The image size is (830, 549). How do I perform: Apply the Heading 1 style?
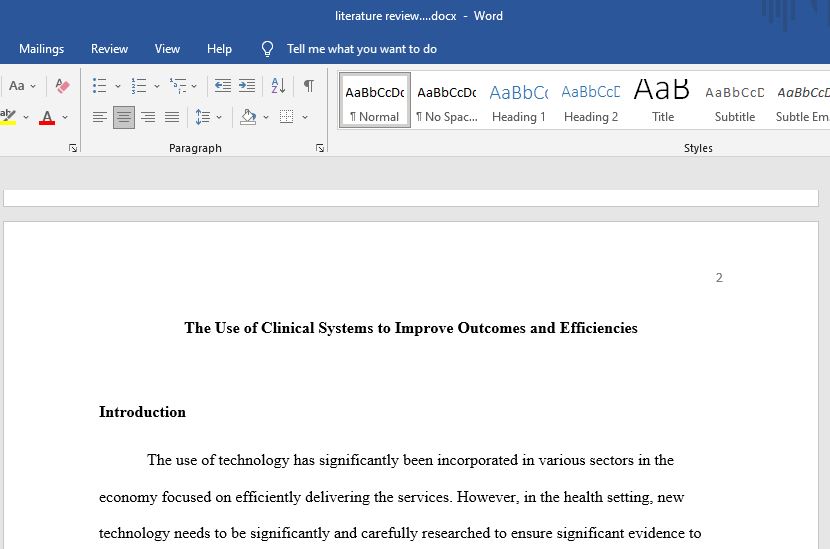(518, 101)
